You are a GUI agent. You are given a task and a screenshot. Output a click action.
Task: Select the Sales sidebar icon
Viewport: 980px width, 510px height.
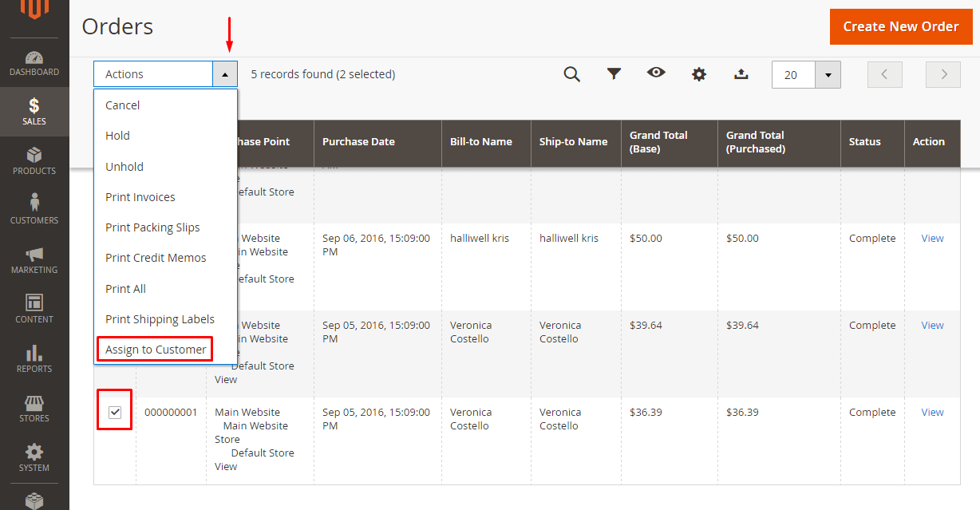pos(34,112)
